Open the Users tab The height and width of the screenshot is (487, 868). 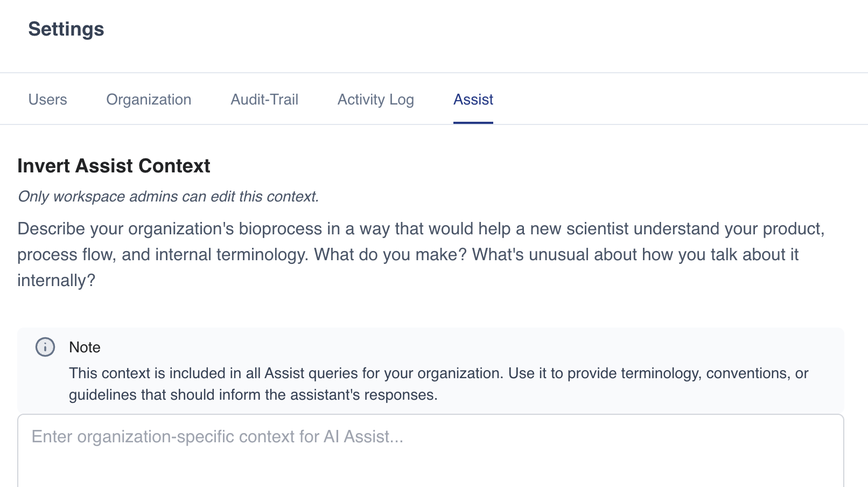click(48, 100)
